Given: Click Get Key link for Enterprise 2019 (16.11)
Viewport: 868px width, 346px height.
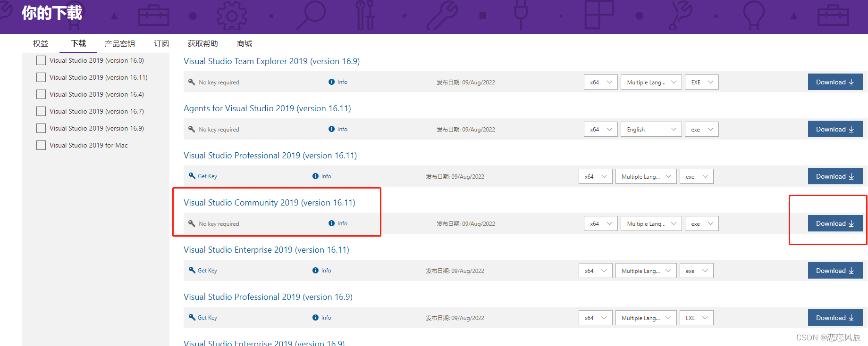Looking at the screenshot, I should pos(207,271).
